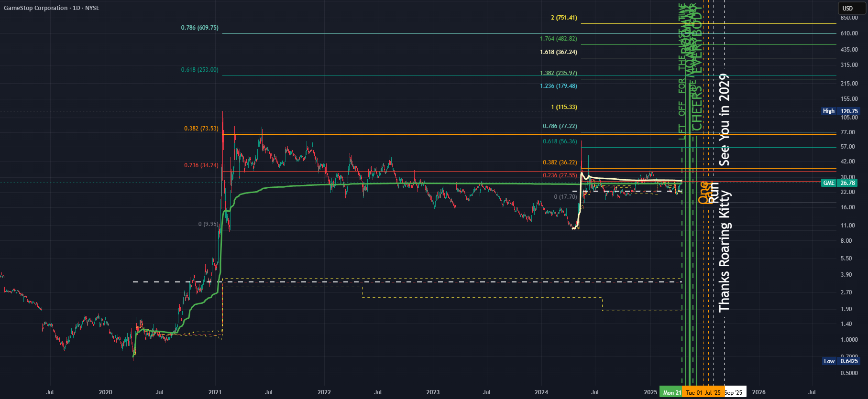
Task: Select the orange 0.382 (73.53) Fib label
Action: [201, 129]
